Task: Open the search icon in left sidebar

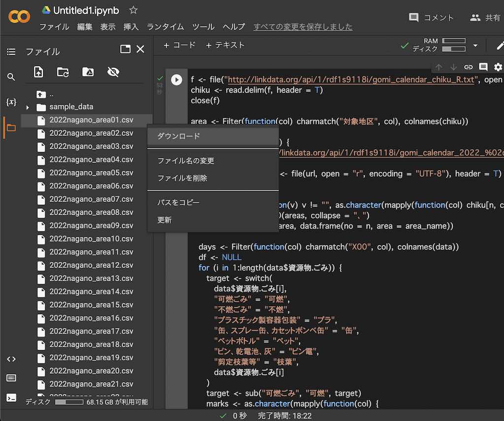Action: coord(11,77)
